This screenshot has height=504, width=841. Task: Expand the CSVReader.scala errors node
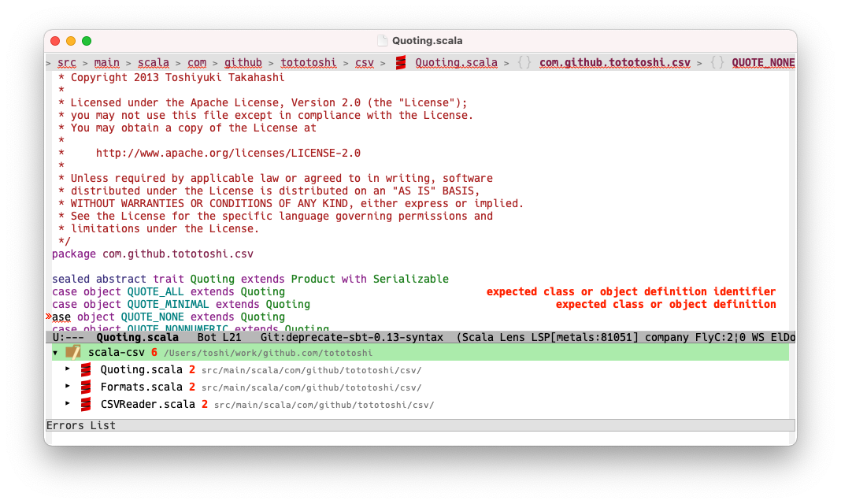pyautogui.click(x=68, y=403)
